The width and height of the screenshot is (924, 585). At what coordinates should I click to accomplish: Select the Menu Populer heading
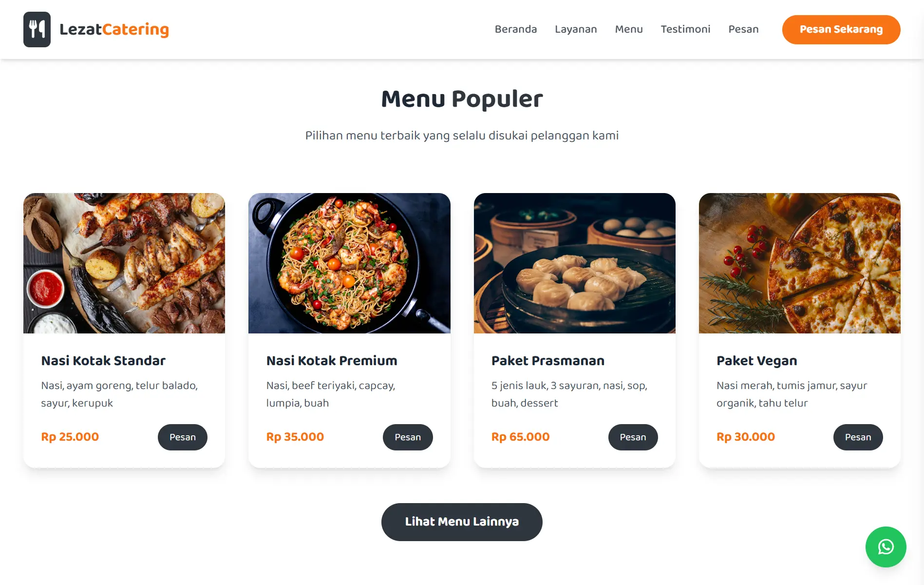tap(462, 99)
